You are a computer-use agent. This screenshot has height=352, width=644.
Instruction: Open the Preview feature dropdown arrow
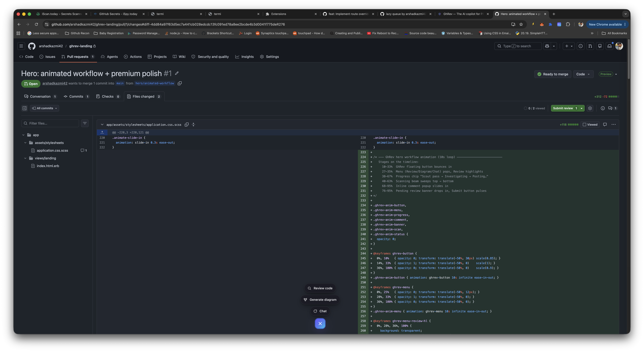coord(616,74)
